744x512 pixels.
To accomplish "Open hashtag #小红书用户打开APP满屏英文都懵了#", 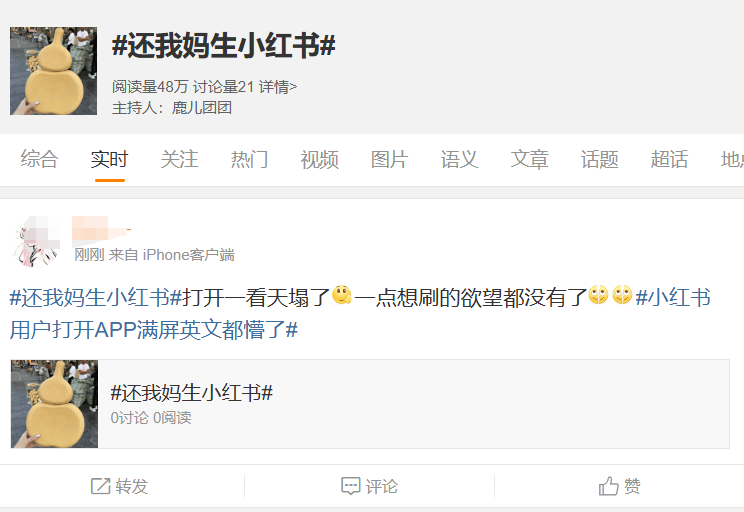I will tap(361, 313).
